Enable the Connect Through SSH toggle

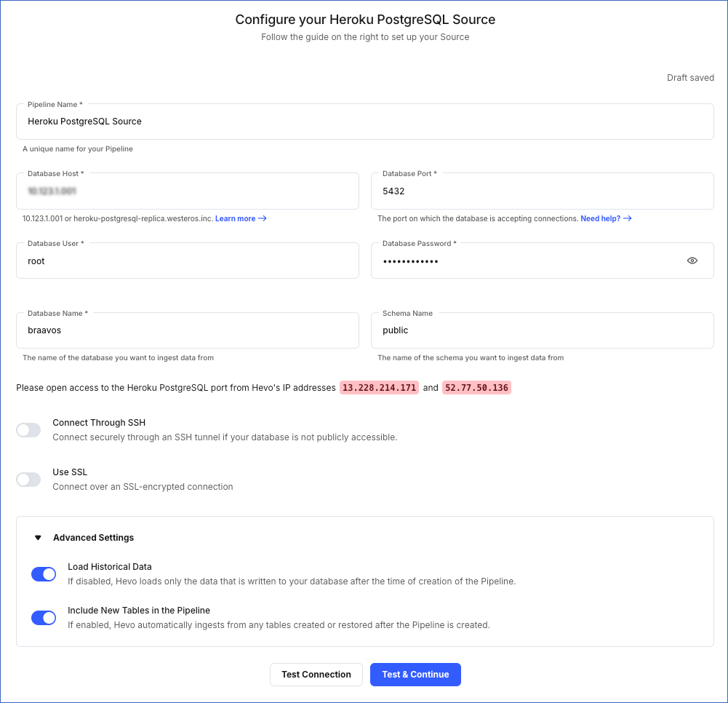tap(28, 429)
